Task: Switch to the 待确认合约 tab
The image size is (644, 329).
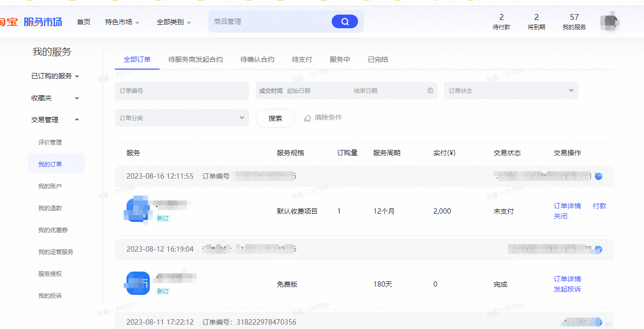Action: click(x=257, y=59)
